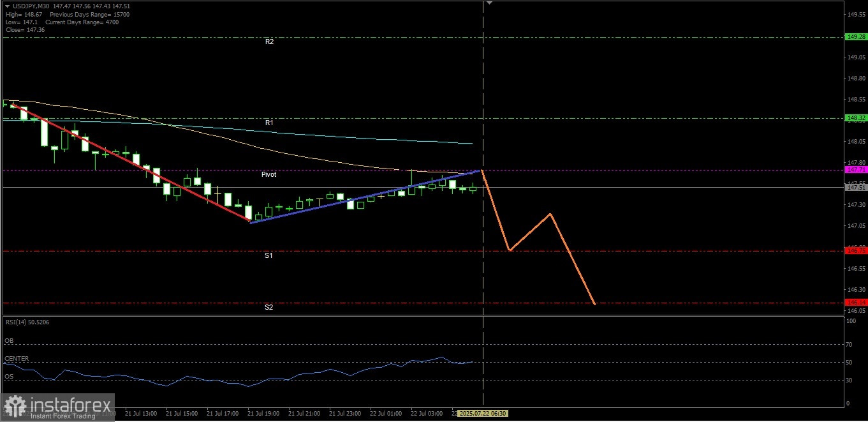Click the green 149.28 price tag

pos(855,37)
